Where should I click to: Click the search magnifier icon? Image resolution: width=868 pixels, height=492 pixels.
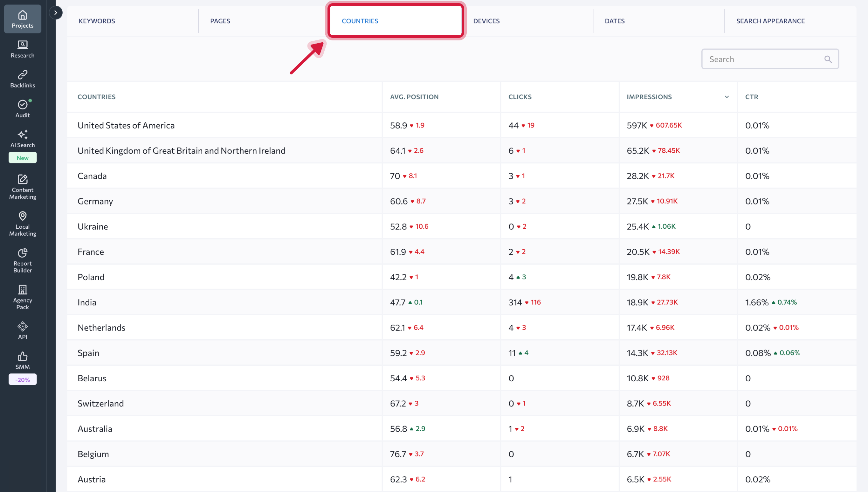[828, 59]
